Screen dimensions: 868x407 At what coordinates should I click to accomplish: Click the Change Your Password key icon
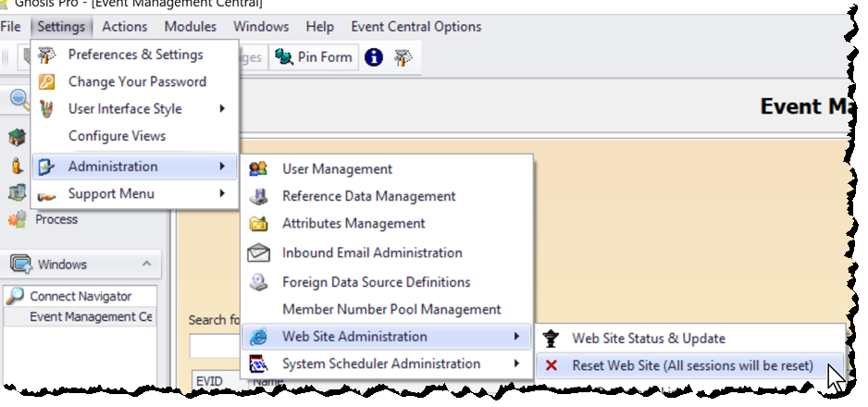pos(46,81)
